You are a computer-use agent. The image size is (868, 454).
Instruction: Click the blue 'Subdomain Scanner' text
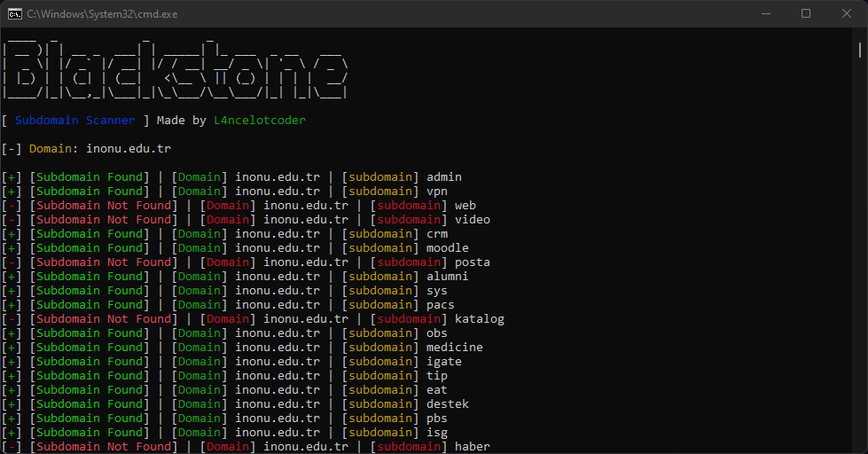74,120
